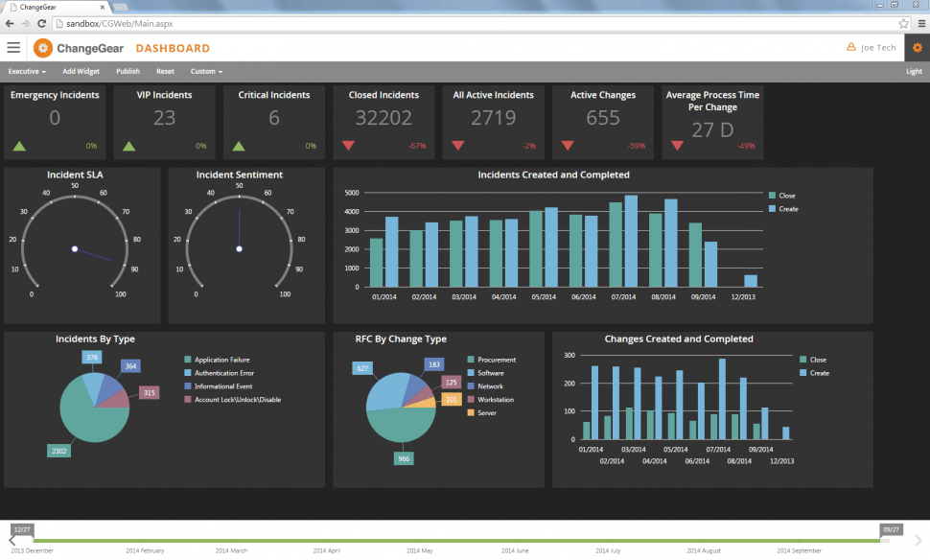Click the red down arrow under Closed Incidents
The image size is (930, 560).
point(348,146)
